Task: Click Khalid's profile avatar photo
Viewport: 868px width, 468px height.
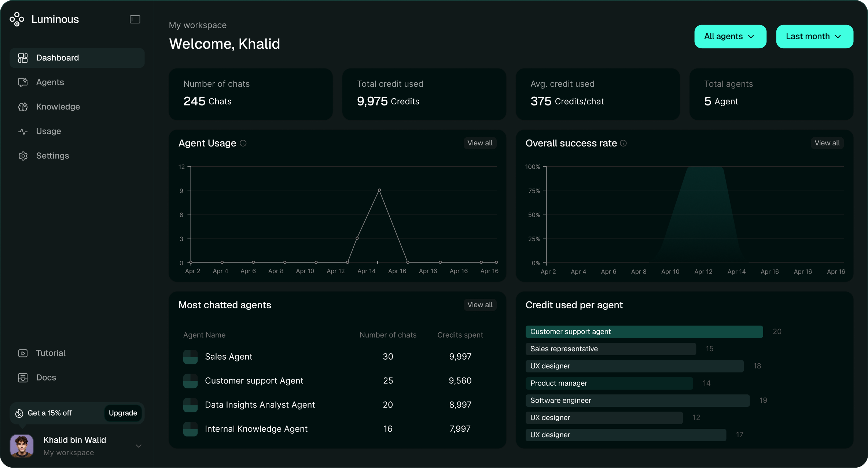Action: pos(22,446)
